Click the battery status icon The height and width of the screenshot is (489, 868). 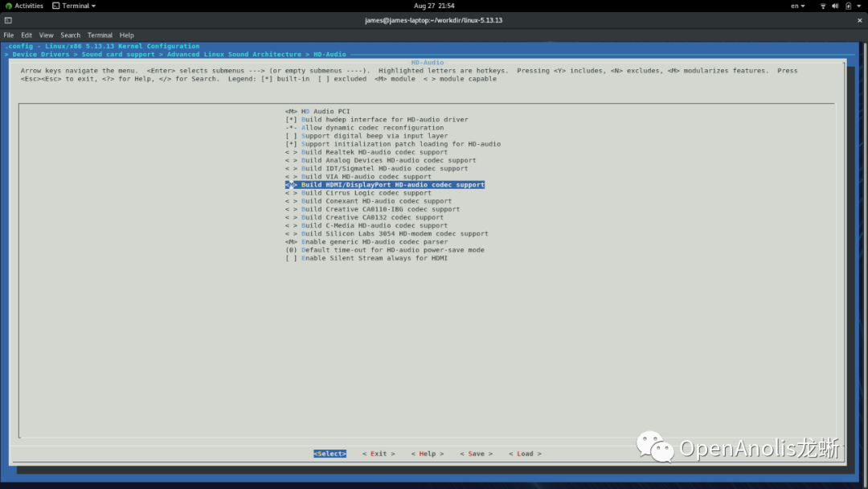click(x=848, y=6)
